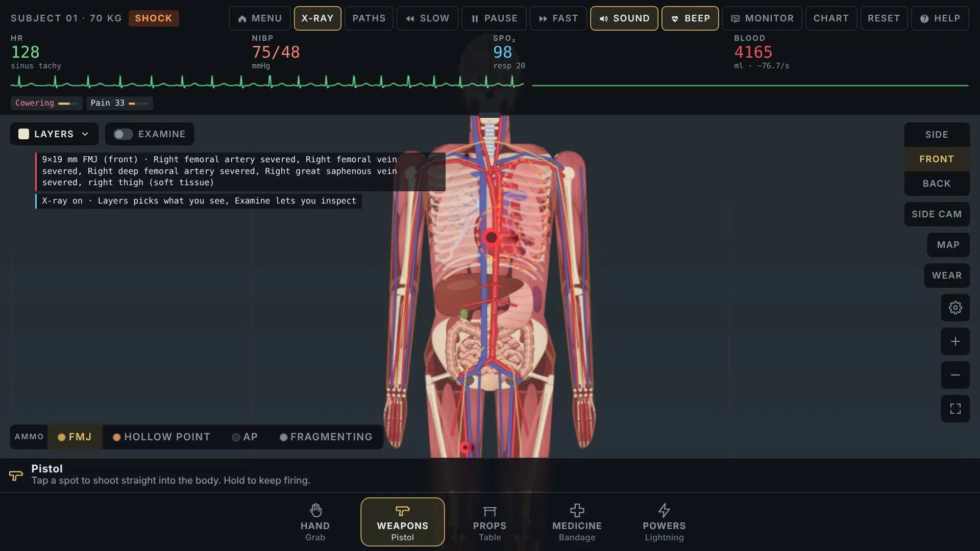Choose the Medicine Bandage tool
Viewport: 980px width, 551px height.
click(577, 522)
